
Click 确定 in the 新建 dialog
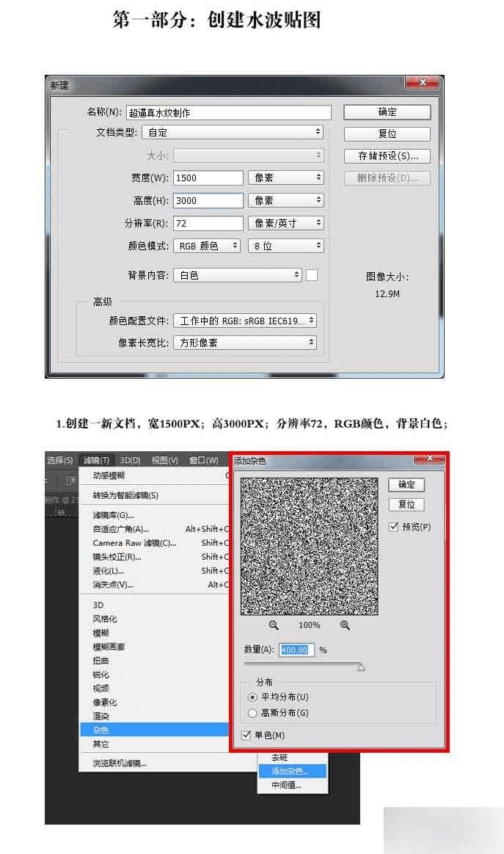(387, 112)
